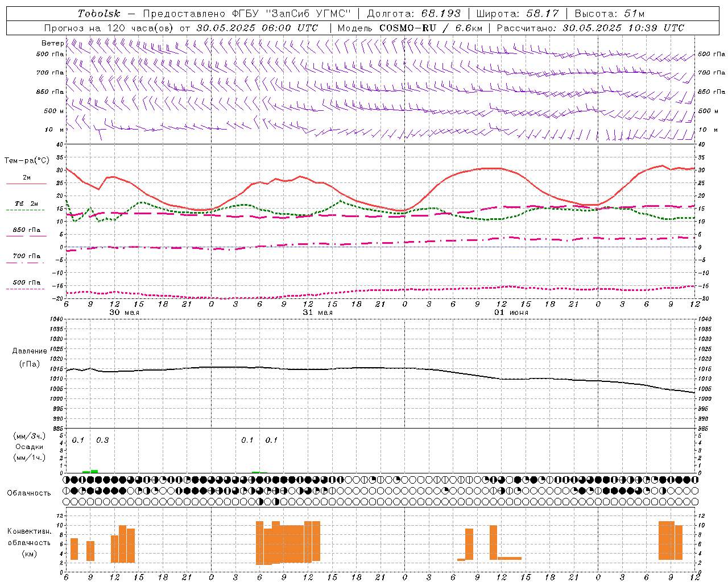Click the '(км)' unit under 'облачность'
Image resolution: width=728 pixels, height=582 pixels.
pyautogui.click(x=29, y=554)
